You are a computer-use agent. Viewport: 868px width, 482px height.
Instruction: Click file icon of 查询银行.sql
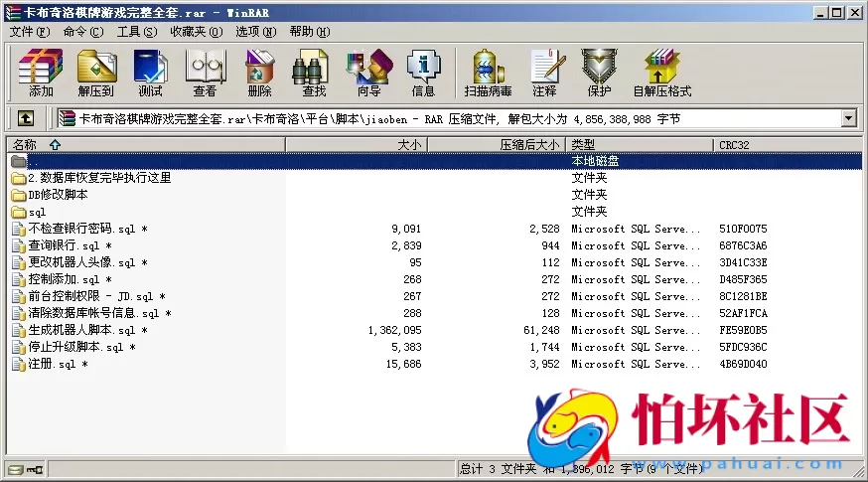tap(19, 246)
